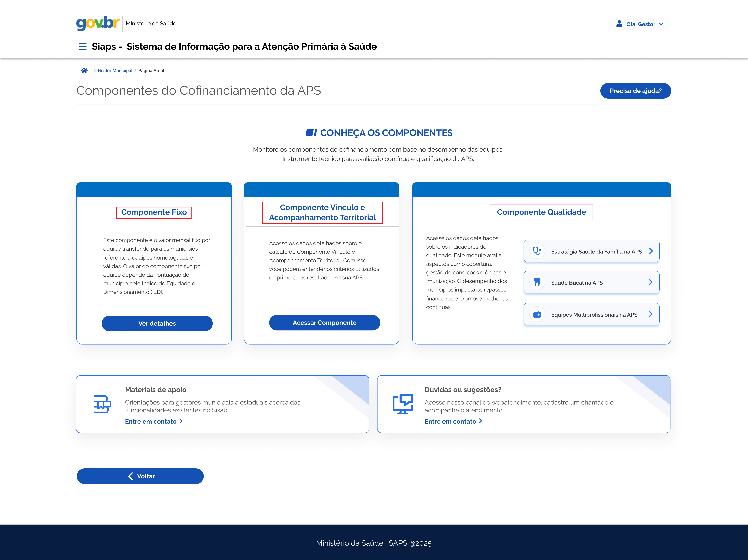Click the home breadcrumb icon
This screenshot has height=560, width=748.
click(84, 71)
